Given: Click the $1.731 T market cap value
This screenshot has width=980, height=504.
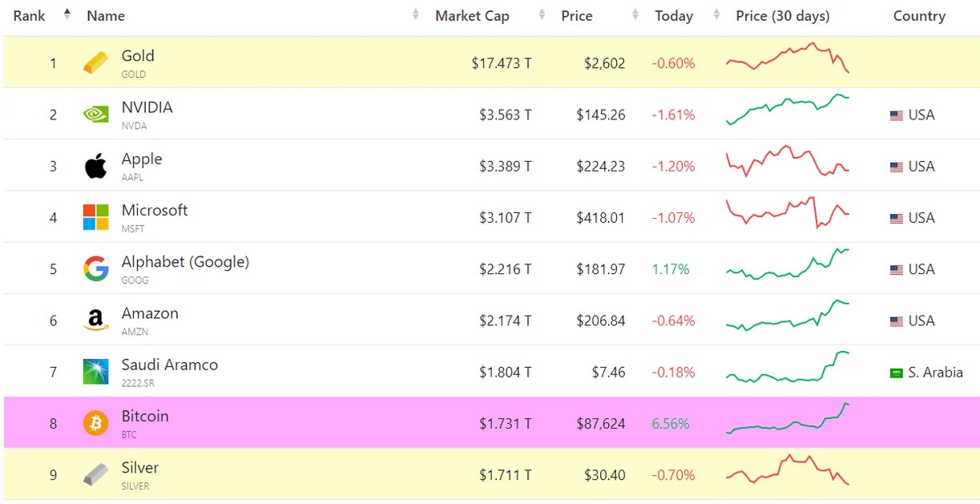Looking at the screenshot, I should pyautogui.click(x=506, y=423).
